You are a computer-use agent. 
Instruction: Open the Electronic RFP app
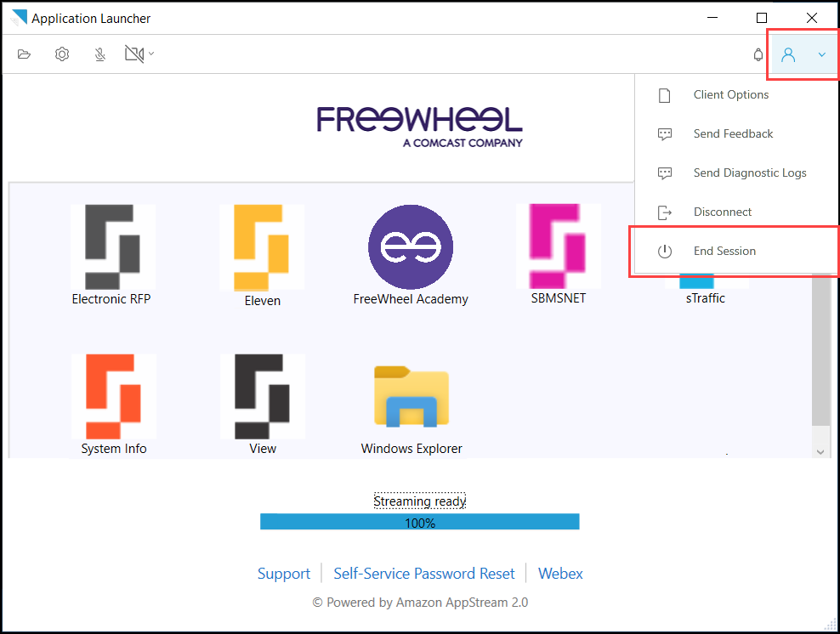click(113, 246)
